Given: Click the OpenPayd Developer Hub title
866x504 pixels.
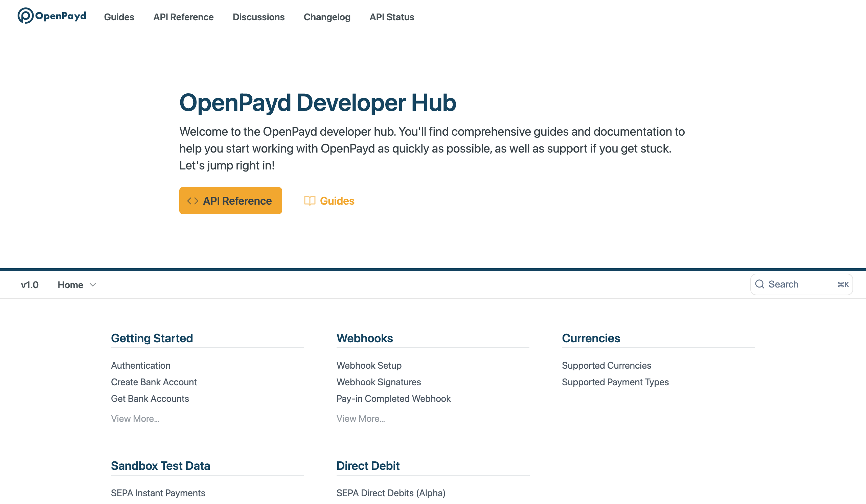Looking at the screenshot, I should click(318, 103).
